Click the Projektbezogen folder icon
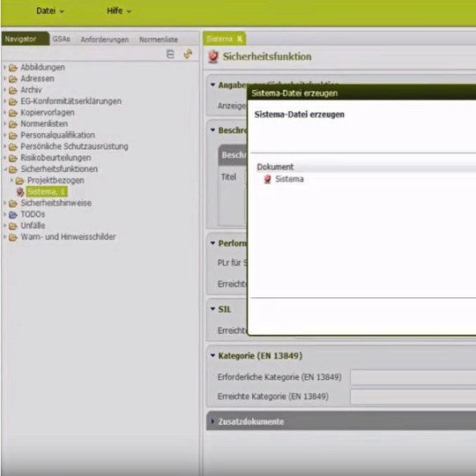Screen dimensions: 476x476 tap(19, 181)
